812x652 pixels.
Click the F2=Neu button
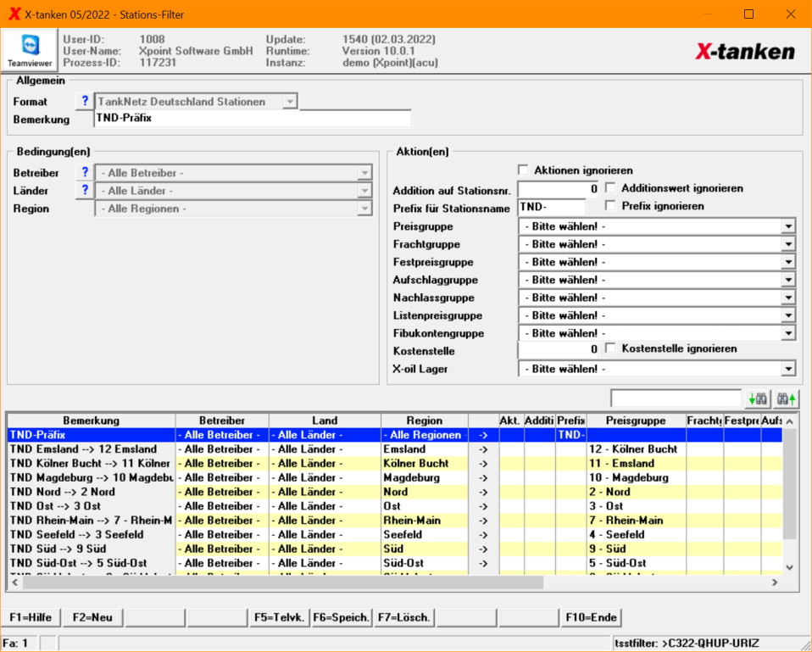(x=92, y=617)
